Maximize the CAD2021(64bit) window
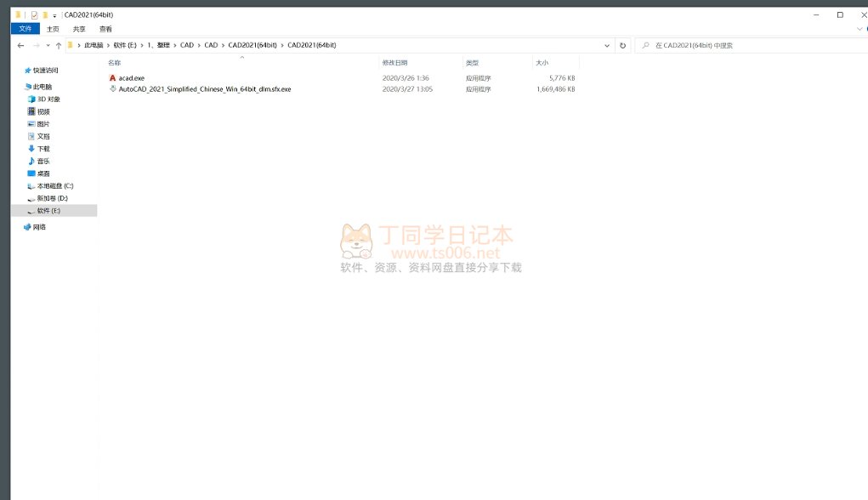Screen dimensions: 868x500 [x=840, y=15]
